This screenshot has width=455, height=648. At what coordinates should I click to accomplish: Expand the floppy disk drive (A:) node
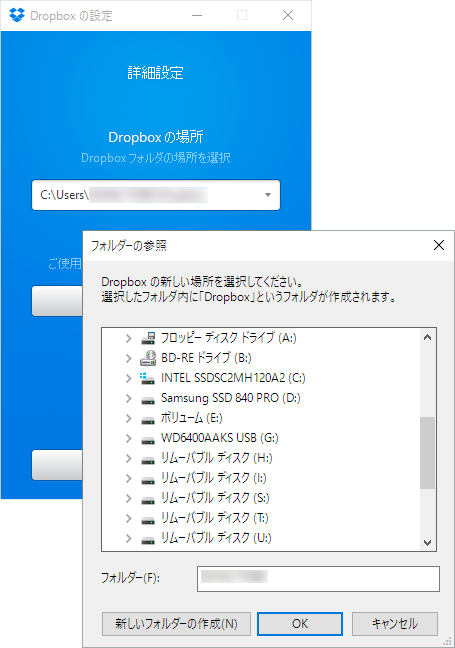129,338
